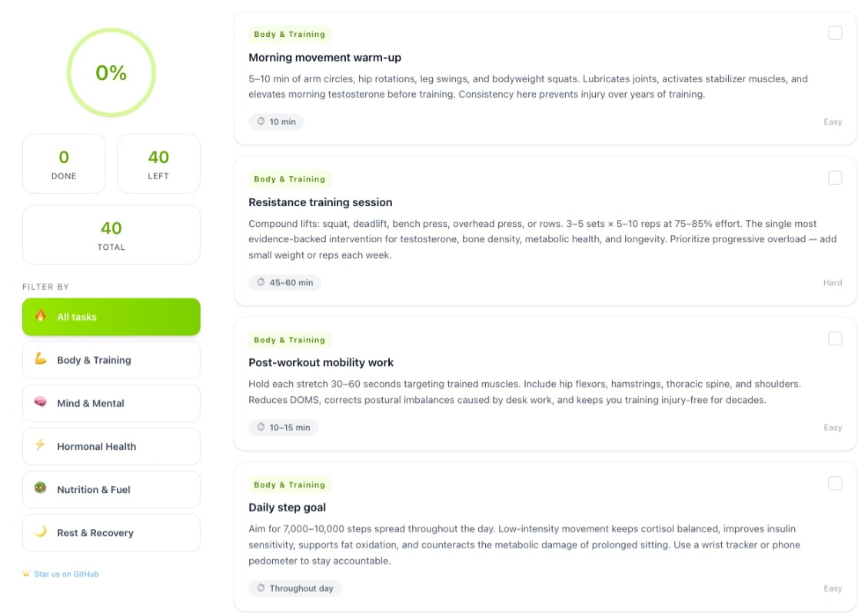
Task: Check off Morning movement warm-up task
Action: (x=835, y=32)
